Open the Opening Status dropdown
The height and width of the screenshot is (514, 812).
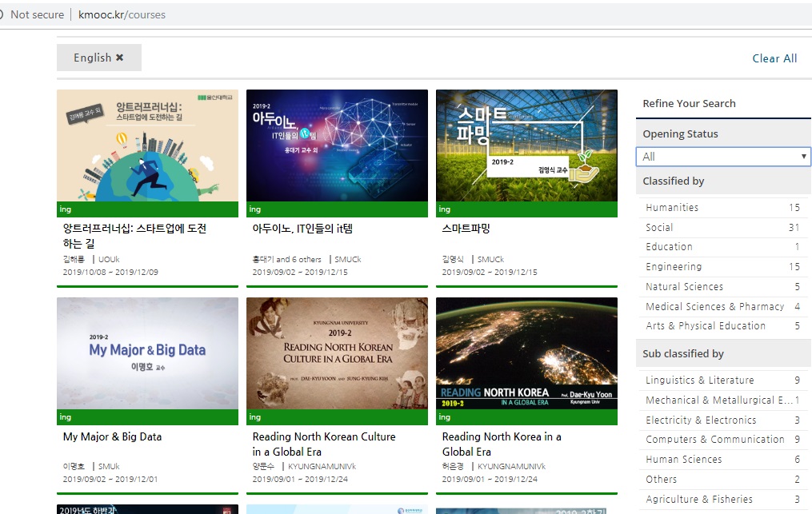723,157
